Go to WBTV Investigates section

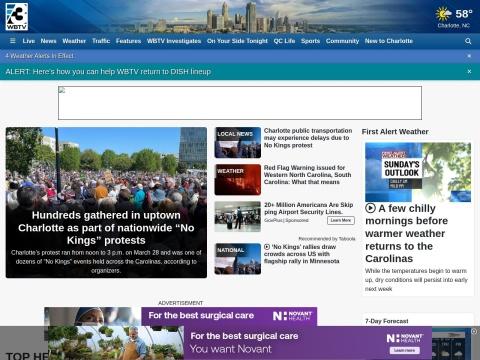pos(174,41)
